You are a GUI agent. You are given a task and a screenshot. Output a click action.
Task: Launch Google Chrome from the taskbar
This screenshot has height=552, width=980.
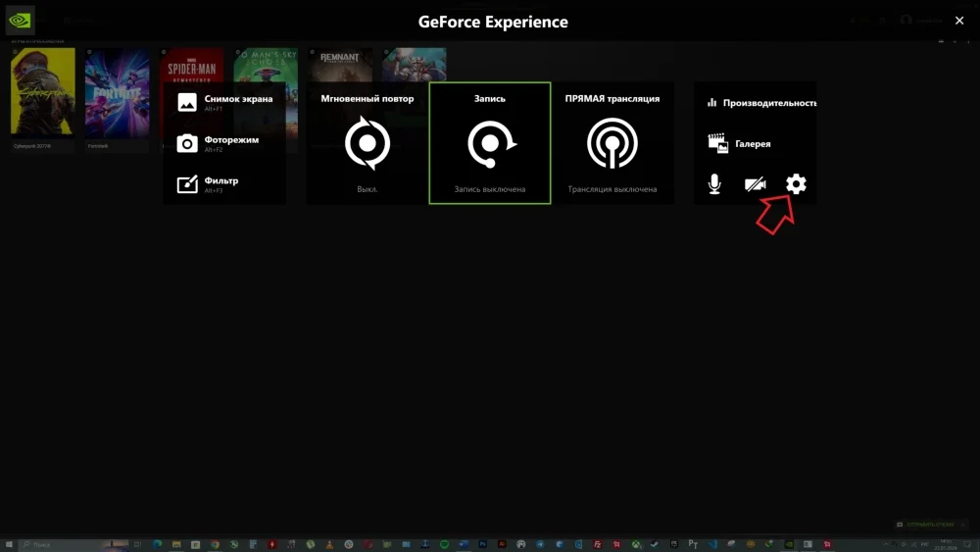click(x=215, y=544)
